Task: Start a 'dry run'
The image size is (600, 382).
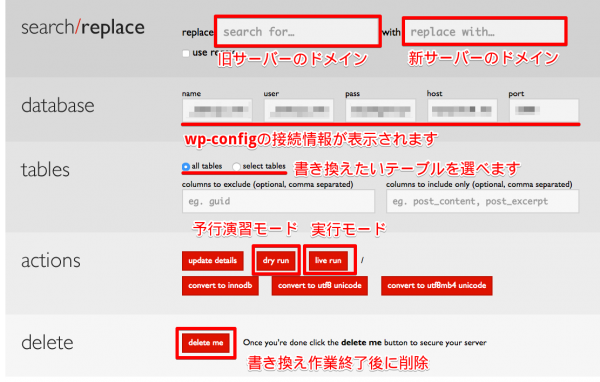Action: coord(276,261)
